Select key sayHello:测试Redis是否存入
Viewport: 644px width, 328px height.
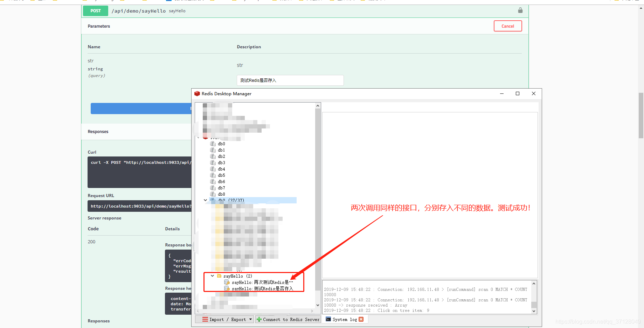pyautogui.click(x=262, y=288)
